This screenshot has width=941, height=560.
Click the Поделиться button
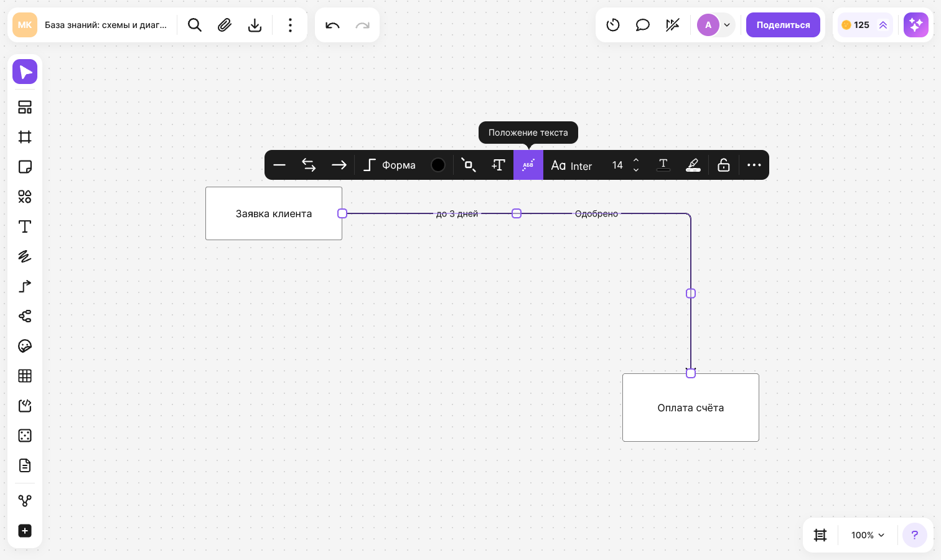click(x=783, y=25)
